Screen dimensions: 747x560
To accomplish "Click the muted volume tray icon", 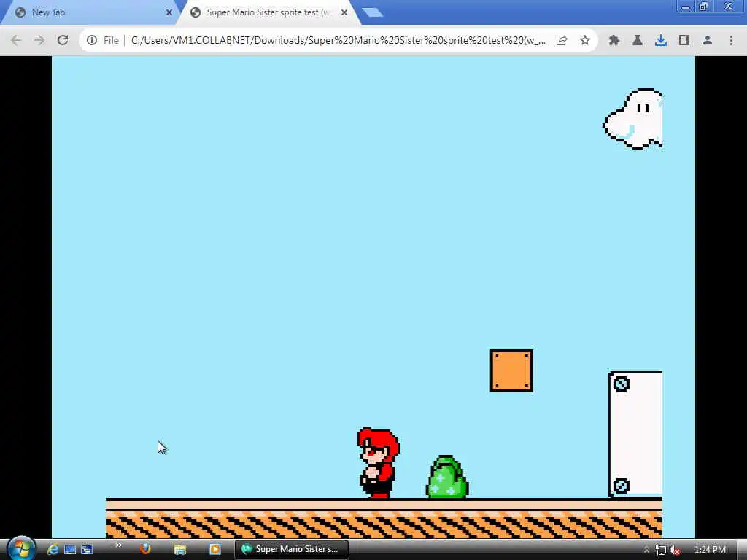I will click(675, 550).
